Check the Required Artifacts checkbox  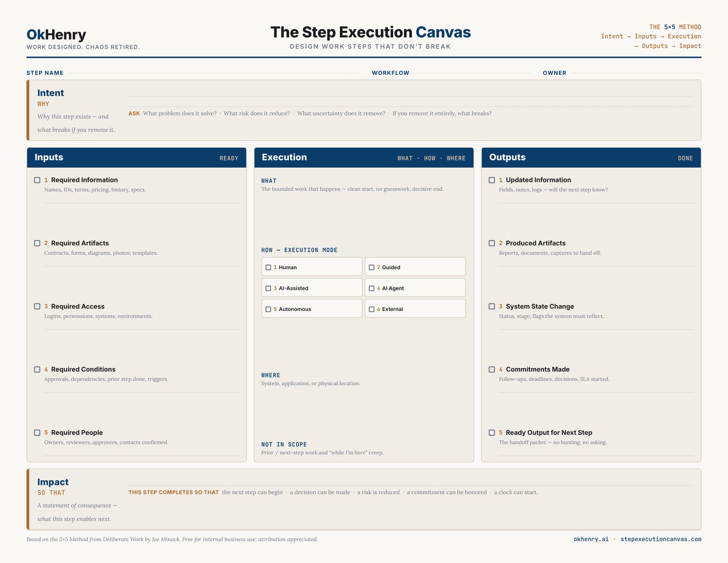click(37, 243)
